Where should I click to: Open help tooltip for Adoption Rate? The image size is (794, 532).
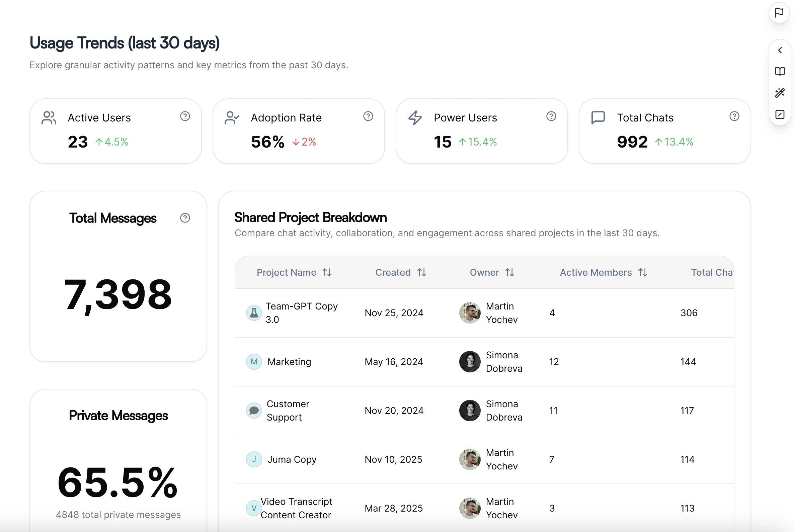tap(368, 116)
